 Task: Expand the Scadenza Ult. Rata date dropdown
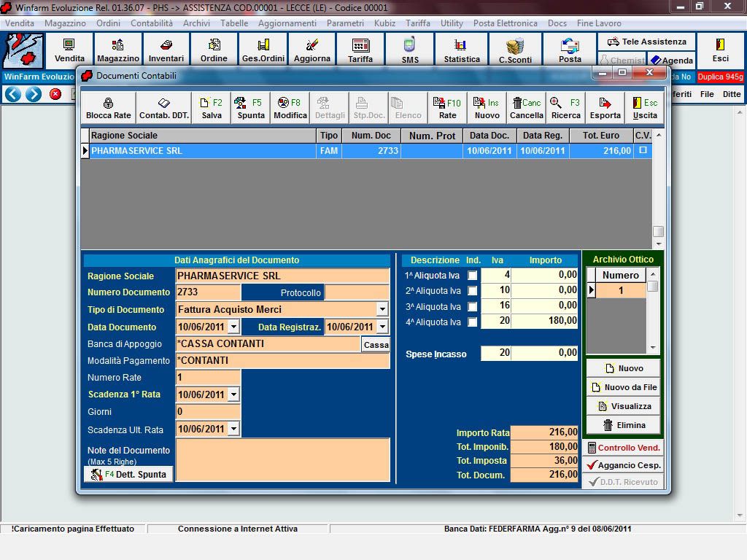[x=233, y=429]
